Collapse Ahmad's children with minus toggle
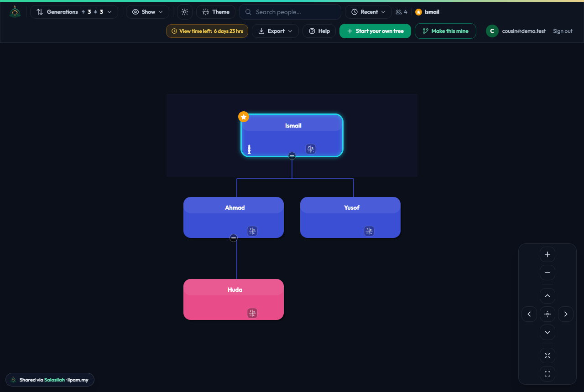The image size is (584, 392). (234, 238)
